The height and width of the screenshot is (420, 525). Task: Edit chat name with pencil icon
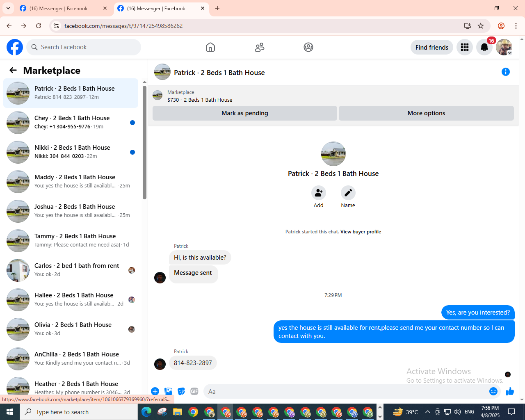coord(348,193)
